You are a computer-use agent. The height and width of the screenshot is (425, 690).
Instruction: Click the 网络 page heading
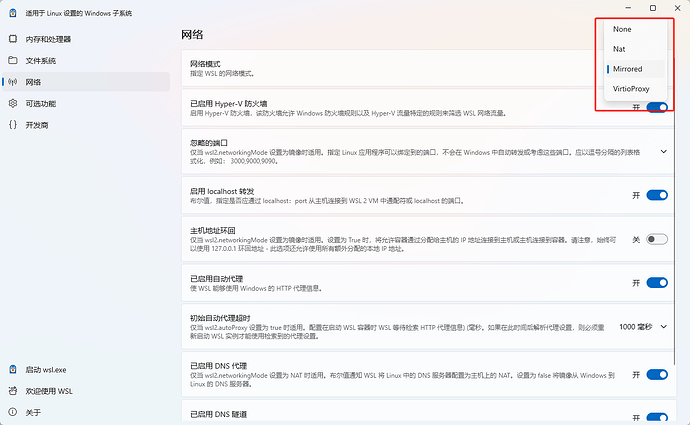point(192,34)
